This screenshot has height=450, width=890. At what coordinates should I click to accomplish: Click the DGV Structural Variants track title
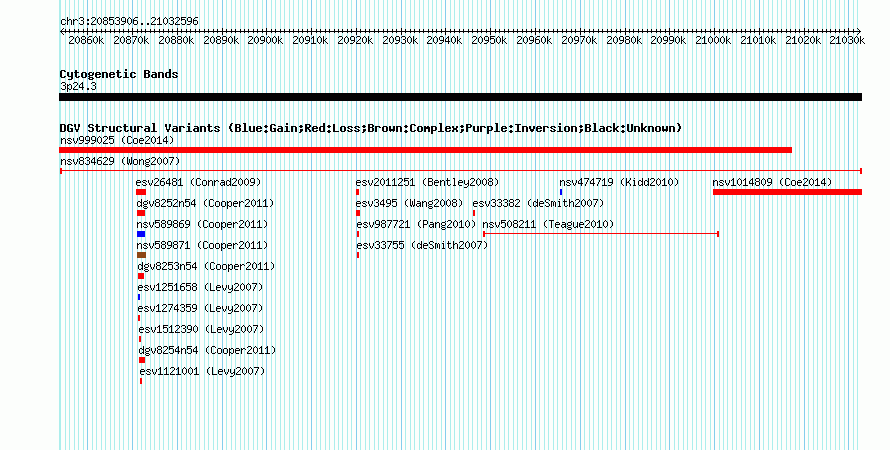point(371,128)
